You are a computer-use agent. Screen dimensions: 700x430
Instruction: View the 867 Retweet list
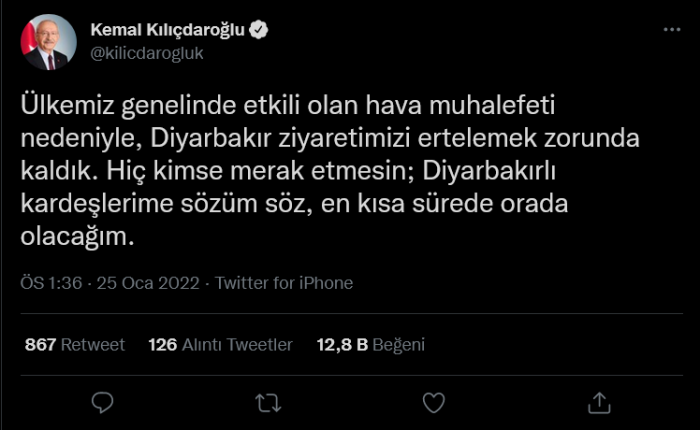tap(74, 344)
